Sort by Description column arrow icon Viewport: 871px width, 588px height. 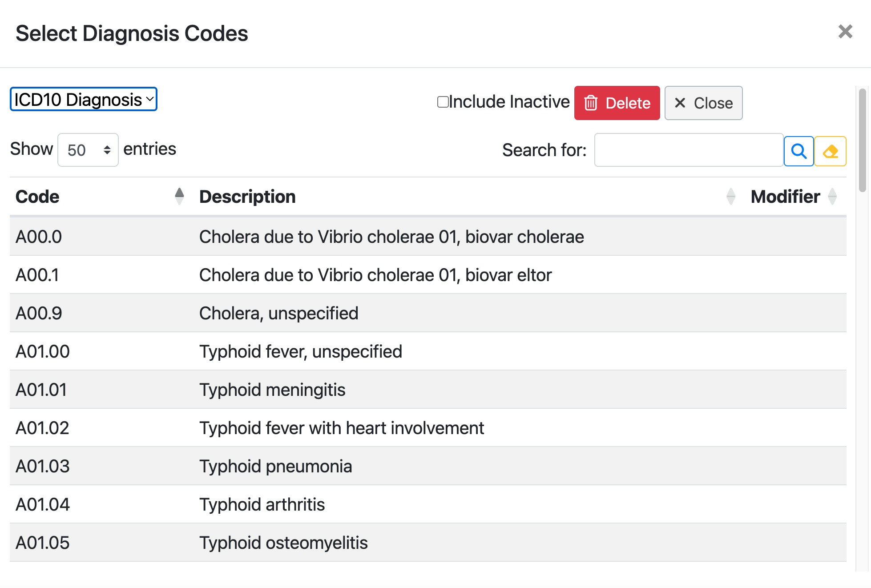point(730,196)
